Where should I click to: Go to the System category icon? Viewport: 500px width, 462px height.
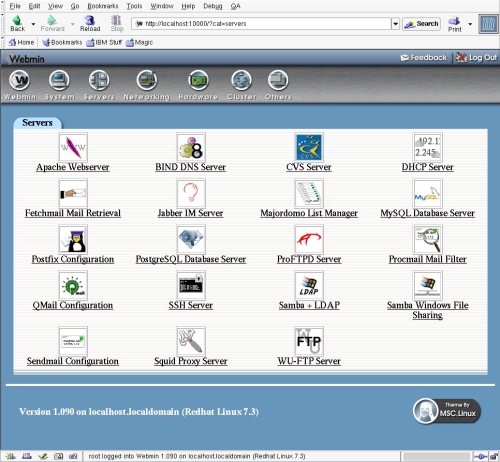(x=59, y=80)
